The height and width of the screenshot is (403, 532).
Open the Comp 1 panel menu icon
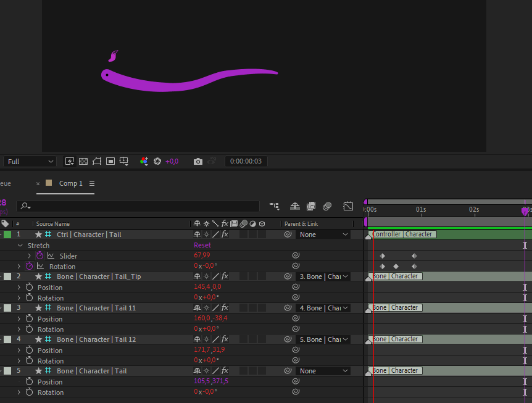pyautogui.click(x=92, y=183)
